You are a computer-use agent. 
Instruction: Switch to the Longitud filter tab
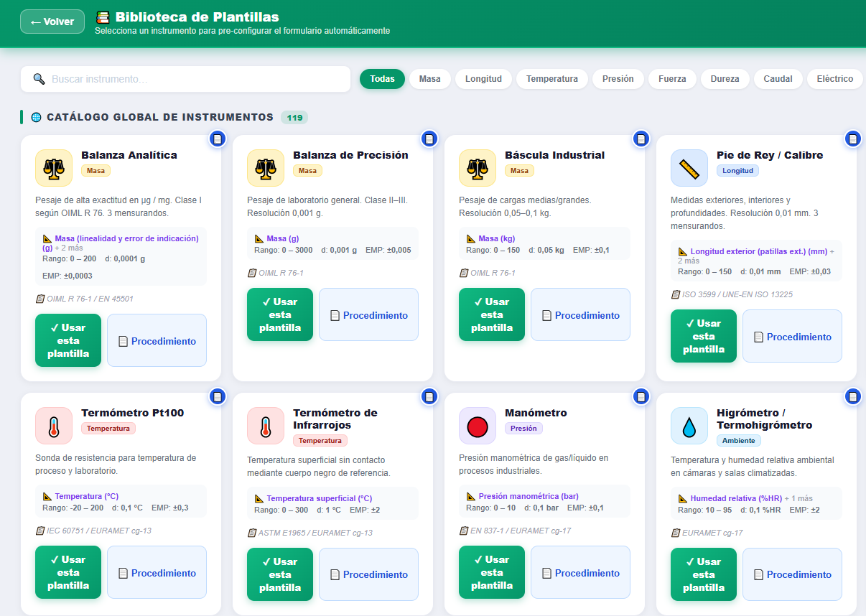[483, 79]
